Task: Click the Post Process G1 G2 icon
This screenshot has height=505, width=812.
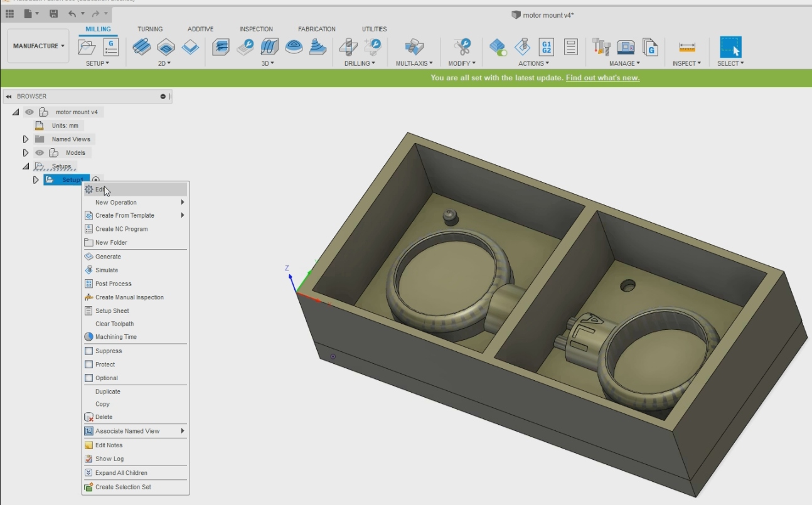Action: [x=546, y=47]
